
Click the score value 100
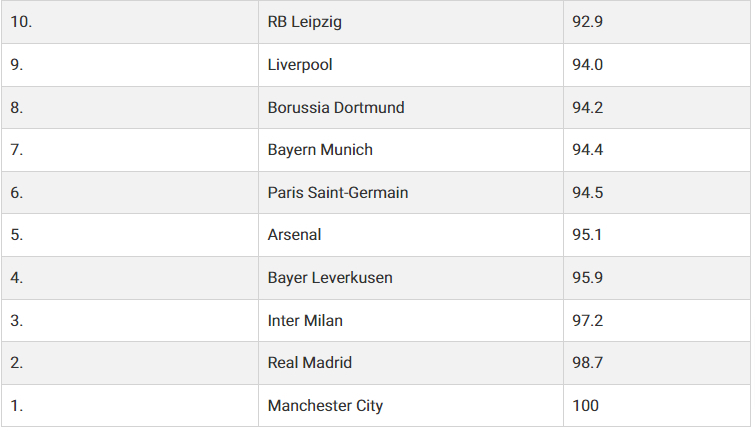(x=585, y=406)
